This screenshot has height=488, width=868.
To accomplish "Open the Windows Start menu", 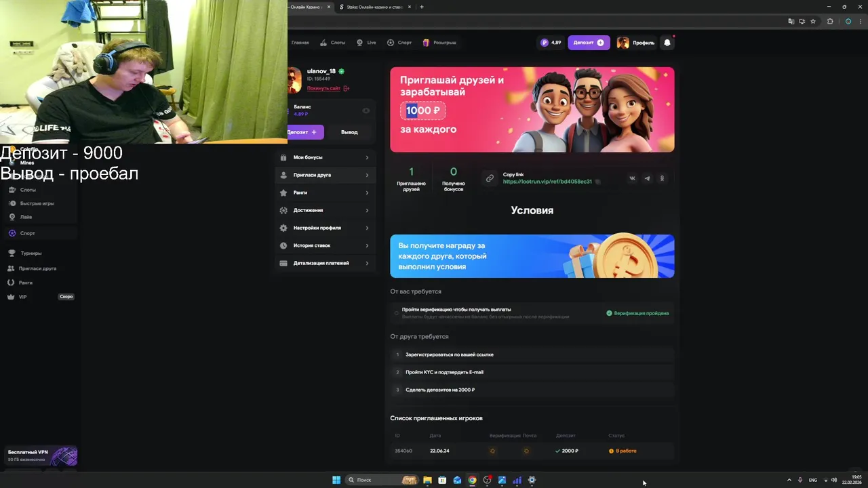I will [x=336, y=480].
